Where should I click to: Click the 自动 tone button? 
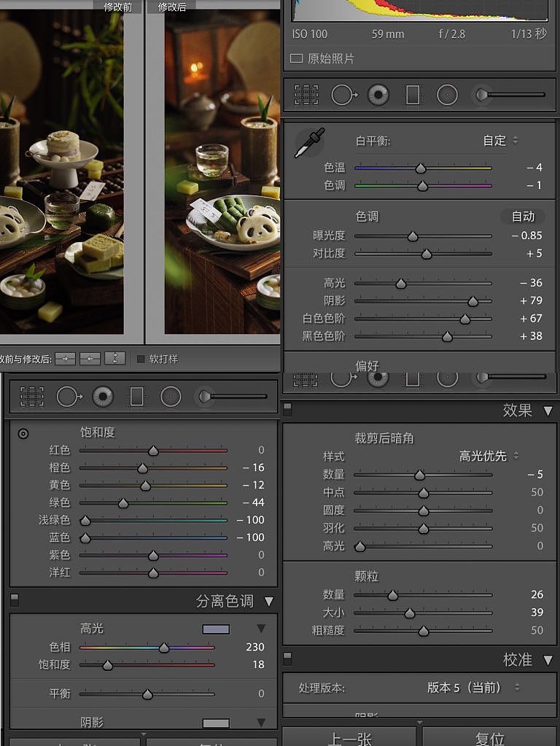[523, 217]
